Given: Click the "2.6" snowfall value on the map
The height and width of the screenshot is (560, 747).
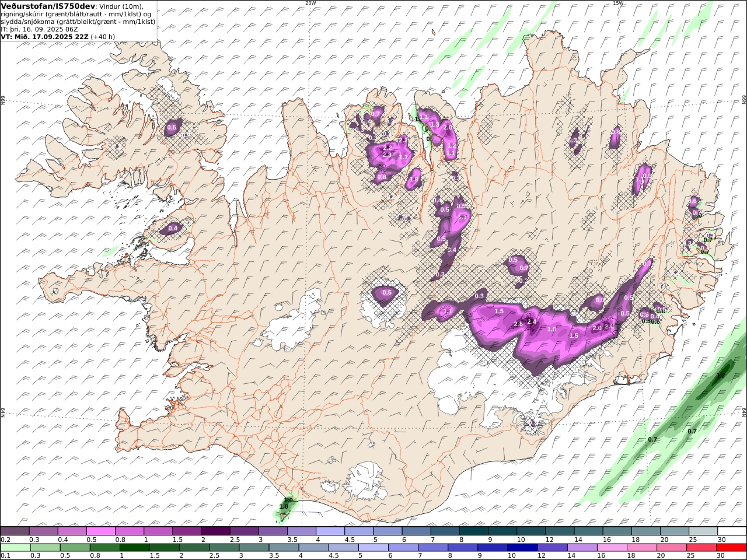Looking at the screenshot, I should pyautogui.click(x=518, y=324).
